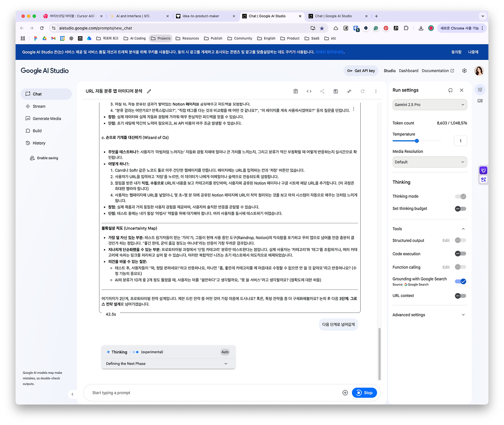The image size is (504, 425).
Task: Collapse the left navigation with the chevron icon
Action: click(72, 394)
